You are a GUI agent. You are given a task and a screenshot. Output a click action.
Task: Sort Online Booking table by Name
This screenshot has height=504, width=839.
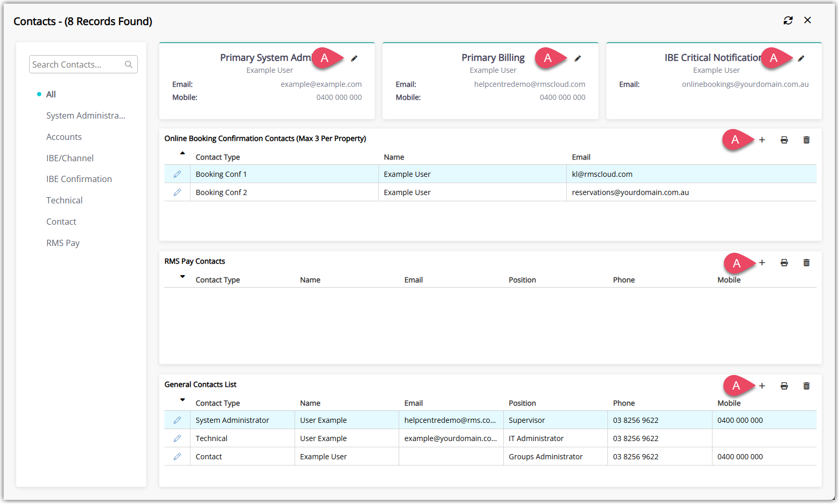tap(394, 157)
